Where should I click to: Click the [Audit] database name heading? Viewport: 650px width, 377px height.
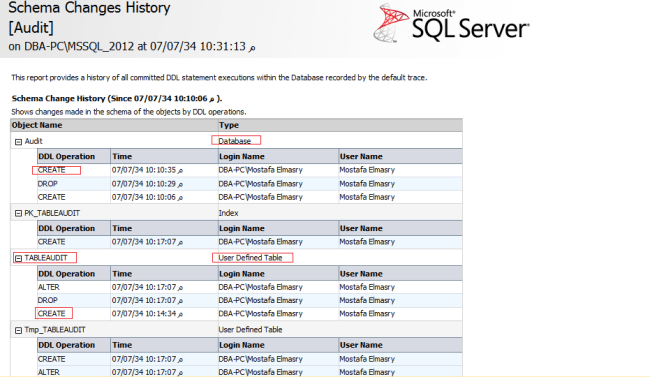[x=31, y=28]
